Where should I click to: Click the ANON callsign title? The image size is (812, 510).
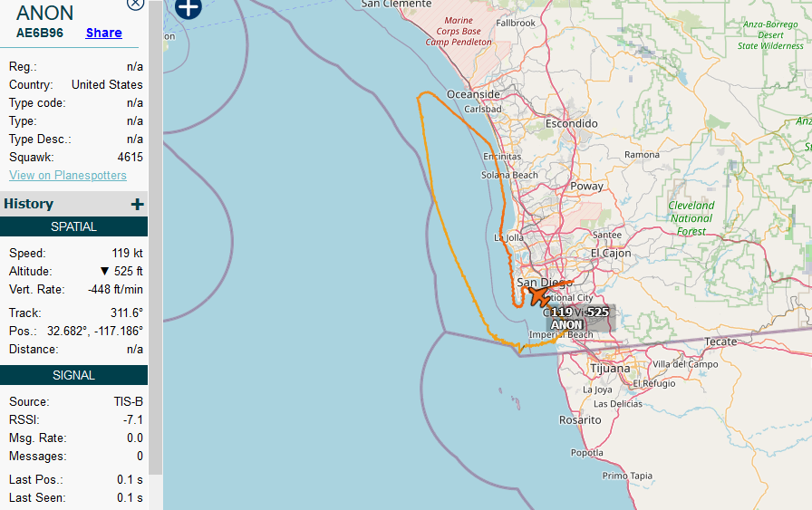(45, 13)
